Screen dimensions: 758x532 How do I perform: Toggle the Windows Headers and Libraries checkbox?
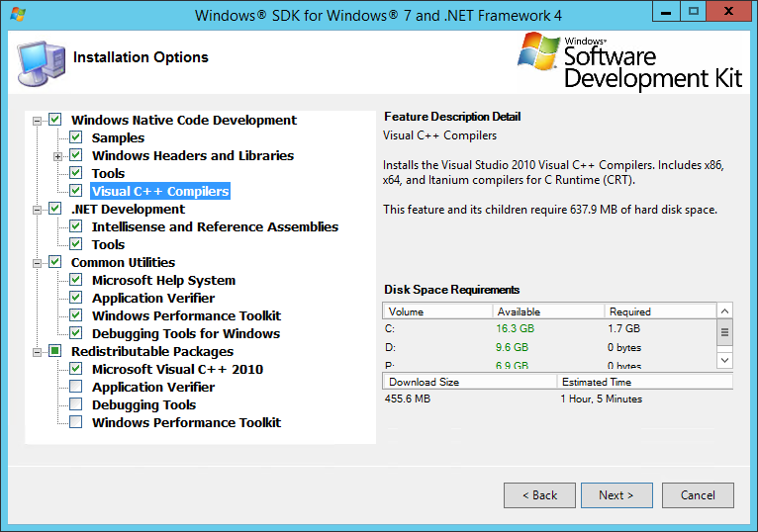76,155
